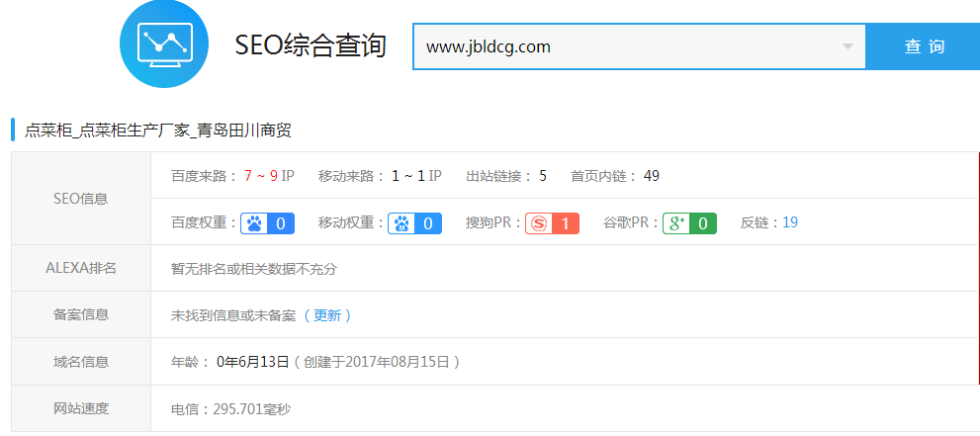Click the Baidu paw icon for 移动权重
This screenshot has width=980, height=436.
[401, 223]
